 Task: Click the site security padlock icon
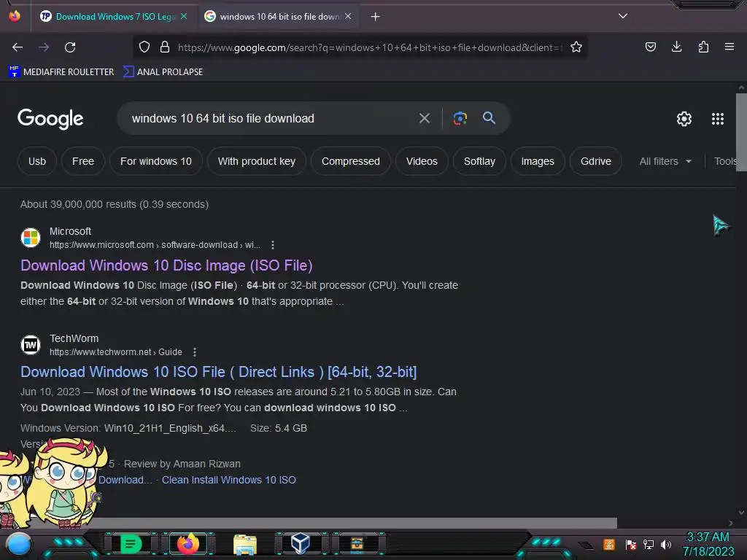(165, 47)
